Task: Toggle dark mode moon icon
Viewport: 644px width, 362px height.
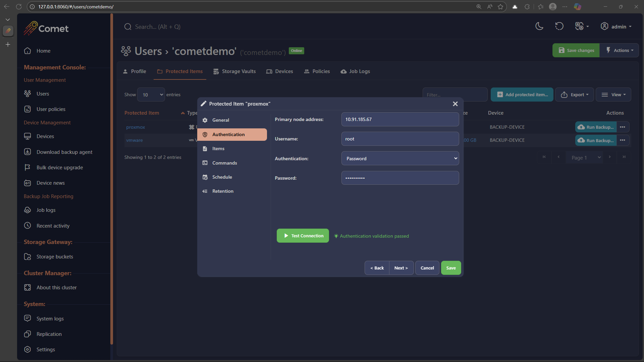Action: [539, 26]
